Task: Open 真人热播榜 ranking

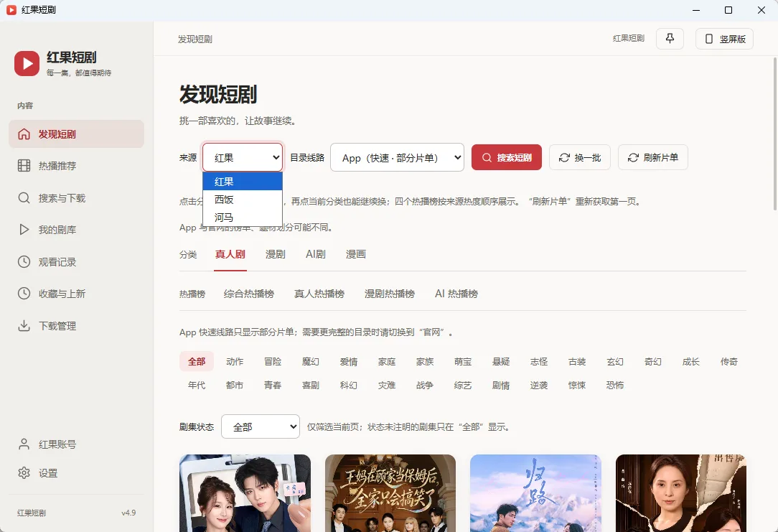Action: [319, 294]
